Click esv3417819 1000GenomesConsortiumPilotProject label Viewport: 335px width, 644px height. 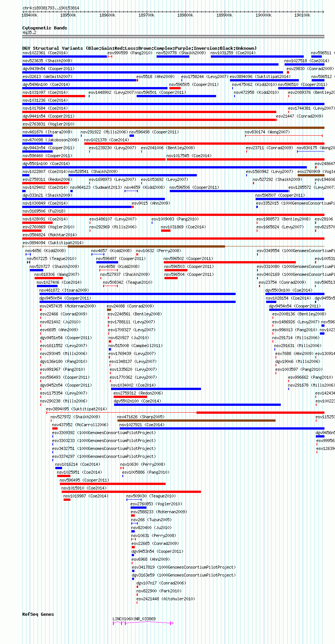click(184, 567)
